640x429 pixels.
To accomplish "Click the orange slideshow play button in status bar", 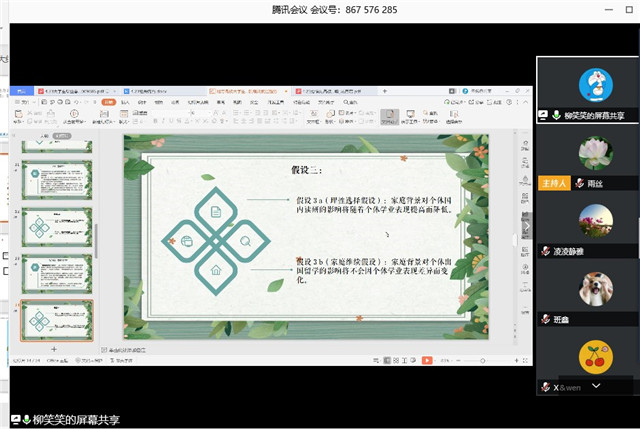I will [428, 359].
